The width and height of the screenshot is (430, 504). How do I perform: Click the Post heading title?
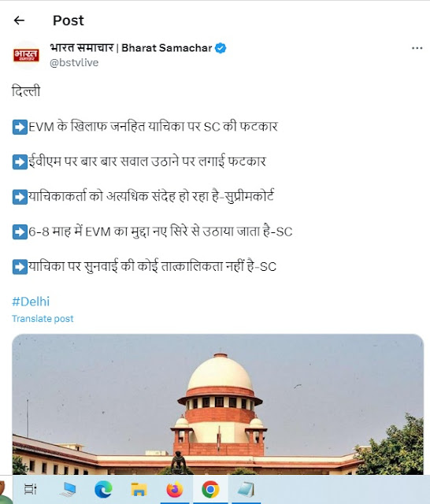(69, 20)
